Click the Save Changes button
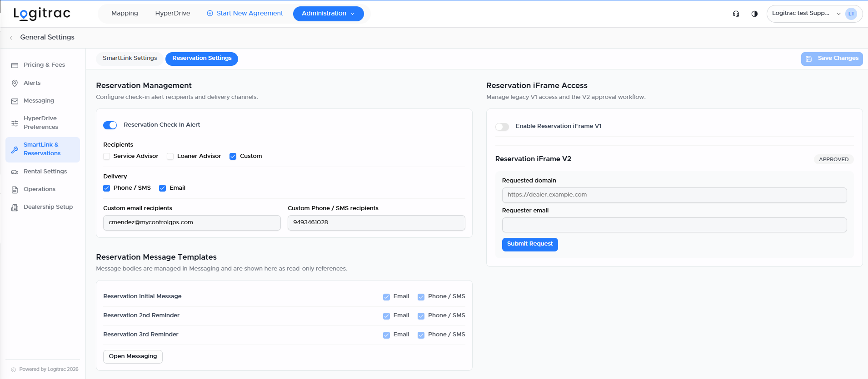 tap(832, 59)
